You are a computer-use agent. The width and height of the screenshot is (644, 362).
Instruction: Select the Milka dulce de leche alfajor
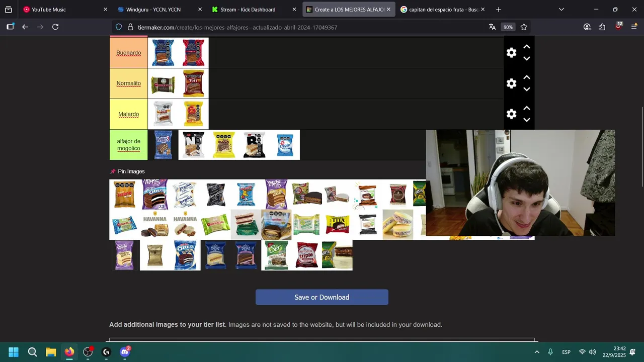pos(276,195)
